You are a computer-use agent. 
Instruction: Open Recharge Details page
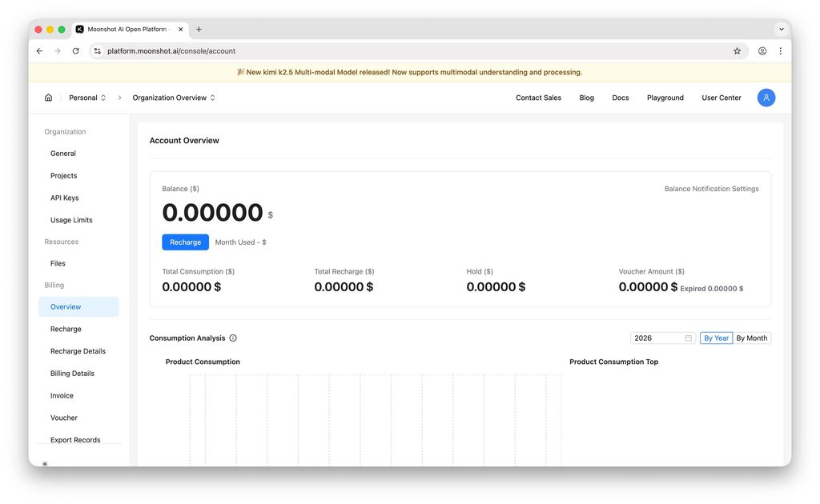tap(78, 351)
